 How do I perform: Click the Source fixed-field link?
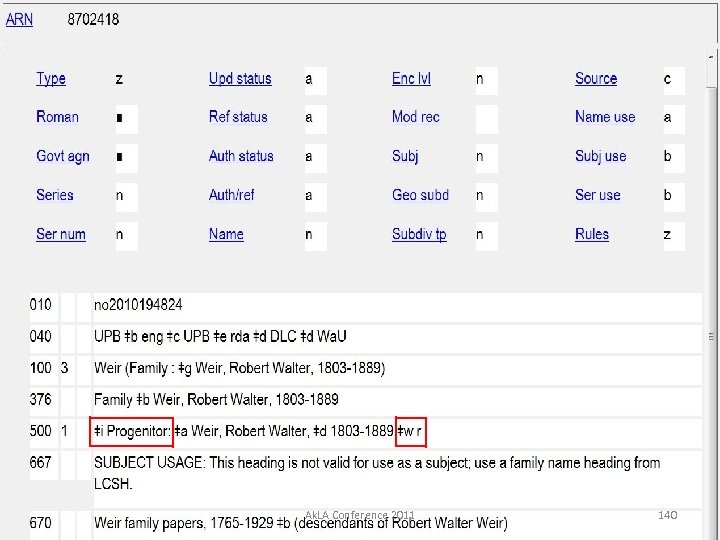tap(596, 79)
